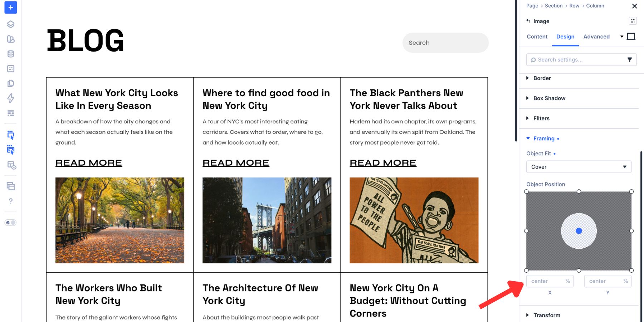Select the lower blue cursor-select tool

pyautogui.click(x=11, y=150)
